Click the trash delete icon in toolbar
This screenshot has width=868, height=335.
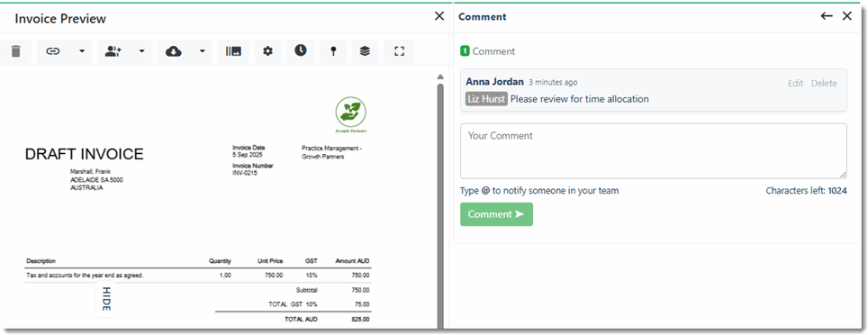(16, 51)
